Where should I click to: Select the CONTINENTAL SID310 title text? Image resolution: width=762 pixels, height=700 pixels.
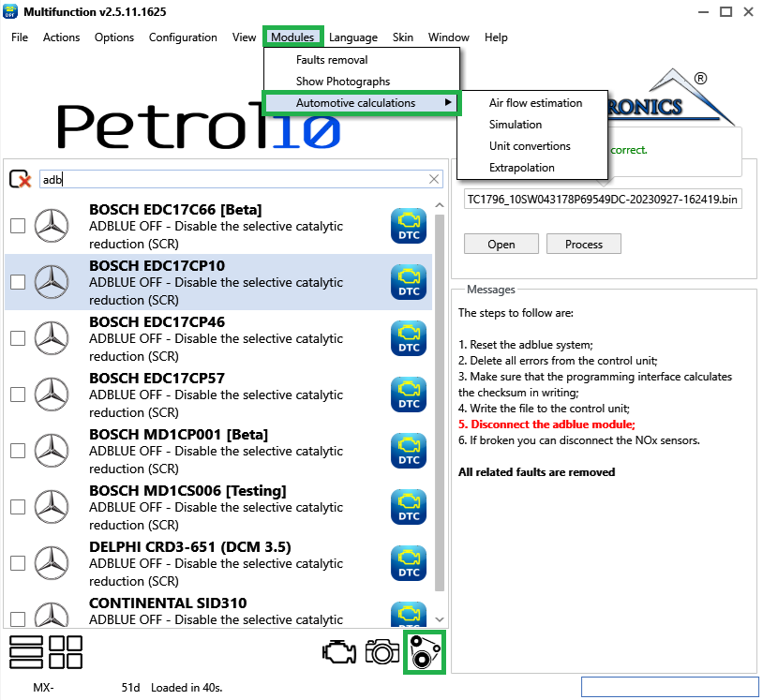168,603
